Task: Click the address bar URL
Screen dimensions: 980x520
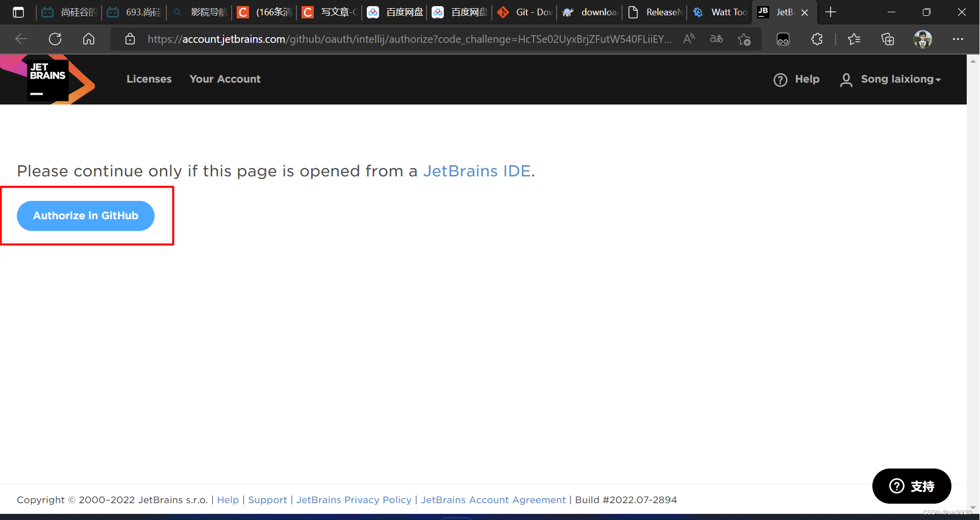Action: (x=409, y=39)
